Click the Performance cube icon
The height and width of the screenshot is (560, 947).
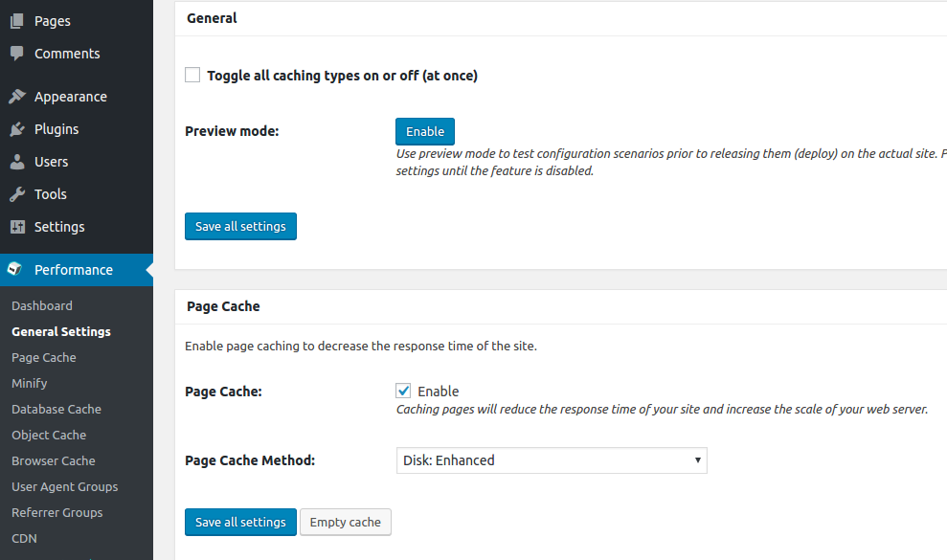click(15, 269)
